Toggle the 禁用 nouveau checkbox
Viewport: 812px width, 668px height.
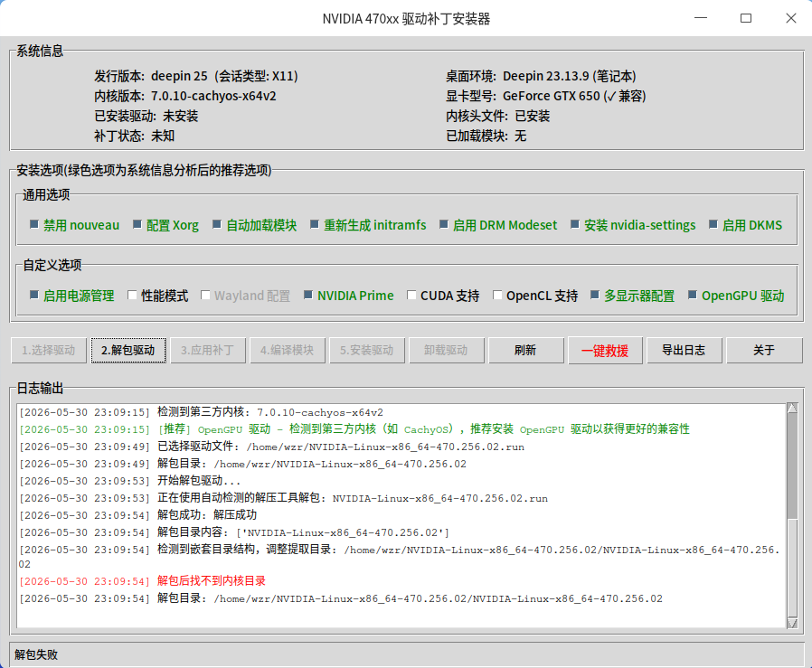point(34,225)
